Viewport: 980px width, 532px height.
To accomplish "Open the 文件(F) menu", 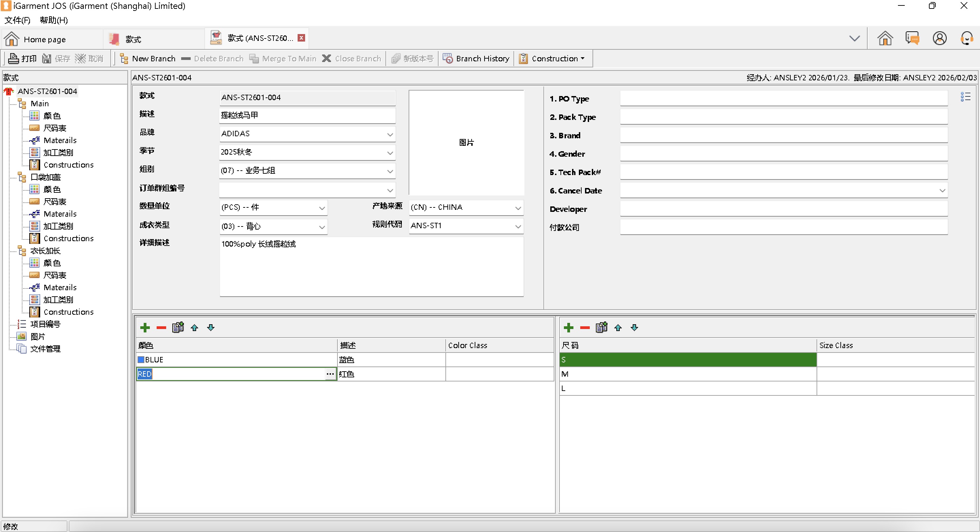I will 17,20.
